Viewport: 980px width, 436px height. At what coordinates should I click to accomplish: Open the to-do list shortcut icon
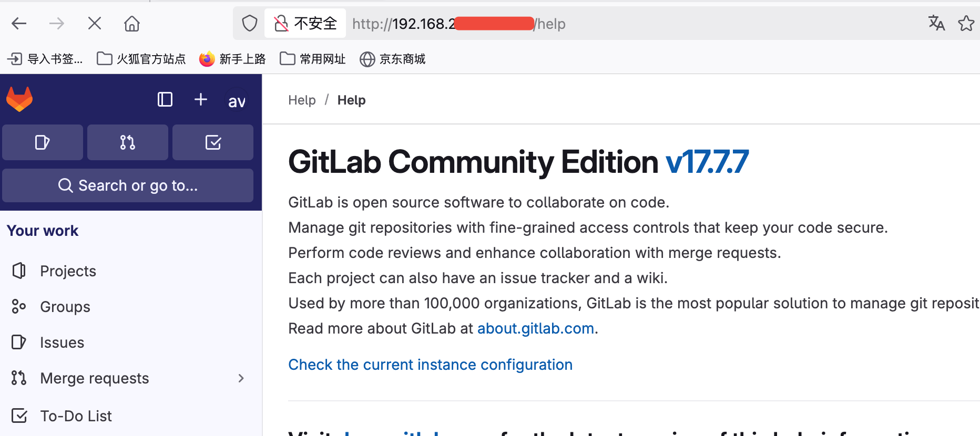212,142
